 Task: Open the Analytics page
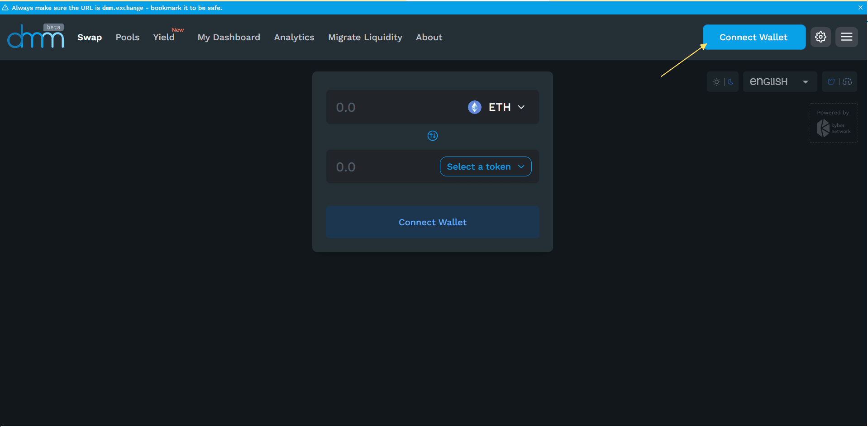294,37
